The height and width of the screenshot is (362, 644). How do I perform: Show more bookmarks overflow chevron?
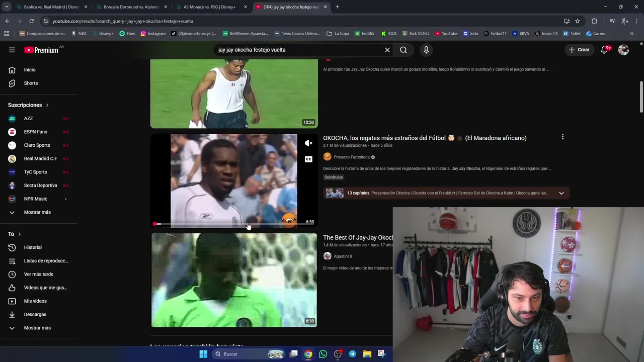point(632,34)
